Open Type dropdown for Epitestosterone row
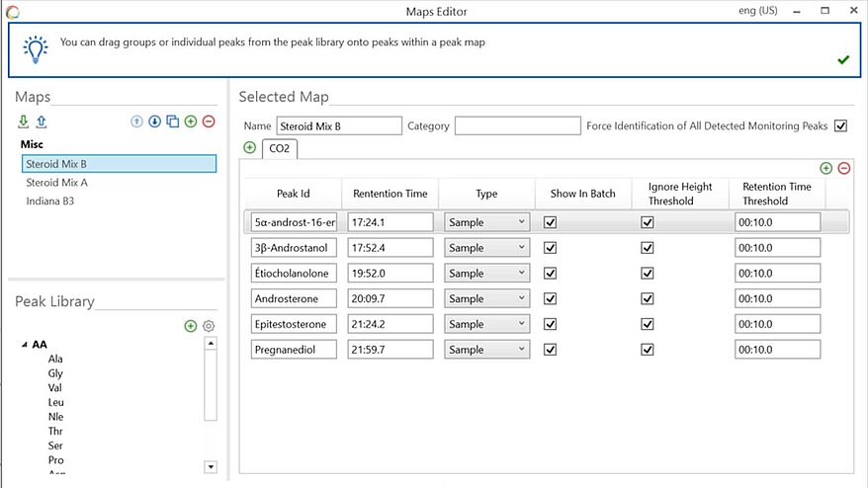868x488 pixels. tap(487, 324)
